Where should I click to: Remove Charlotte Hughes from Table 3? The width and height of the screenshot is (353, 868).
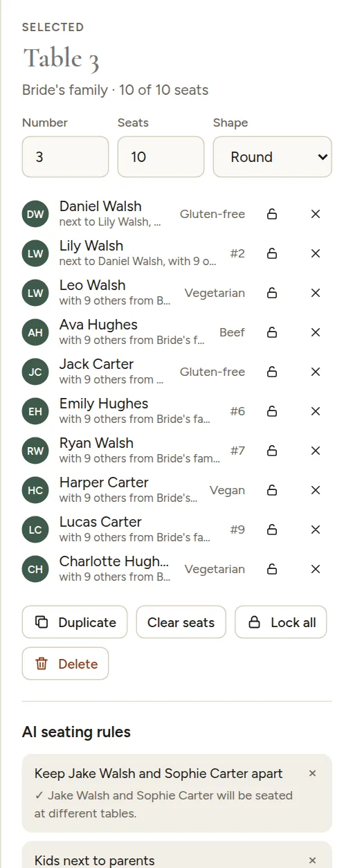coord(316,569)
